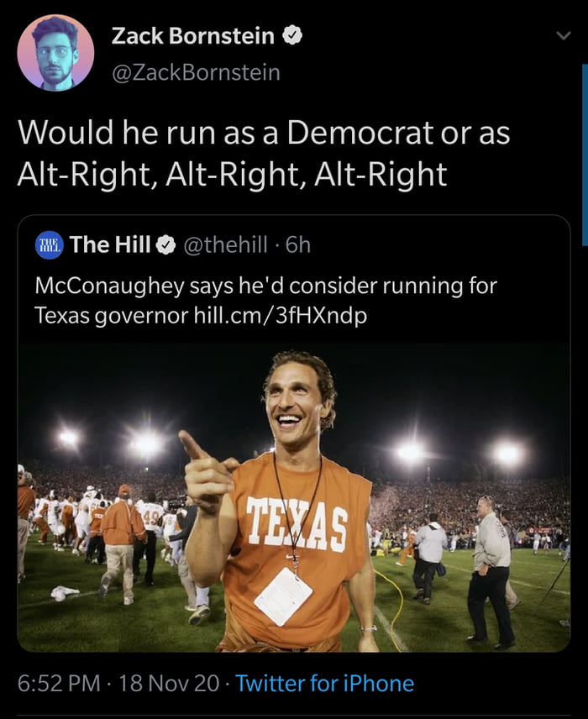
Task: Select the Alt-Right joke tweet text
Action: coord(263,153)
